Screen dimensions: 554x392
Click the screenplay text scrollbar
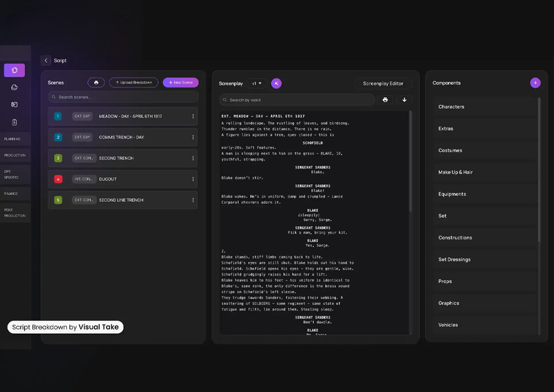pos(410,162)
